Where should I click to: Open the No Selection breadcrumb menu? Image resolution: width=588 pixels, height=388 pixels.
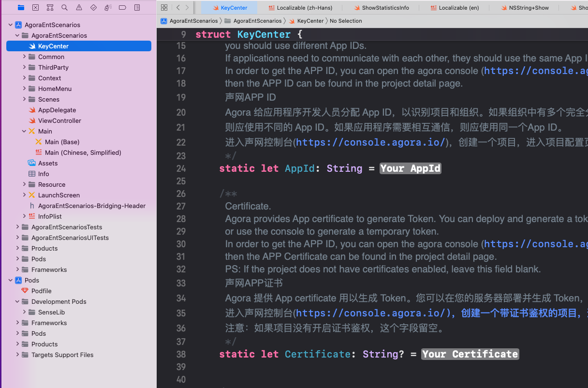pyautogui.click(x=346, y=21)
